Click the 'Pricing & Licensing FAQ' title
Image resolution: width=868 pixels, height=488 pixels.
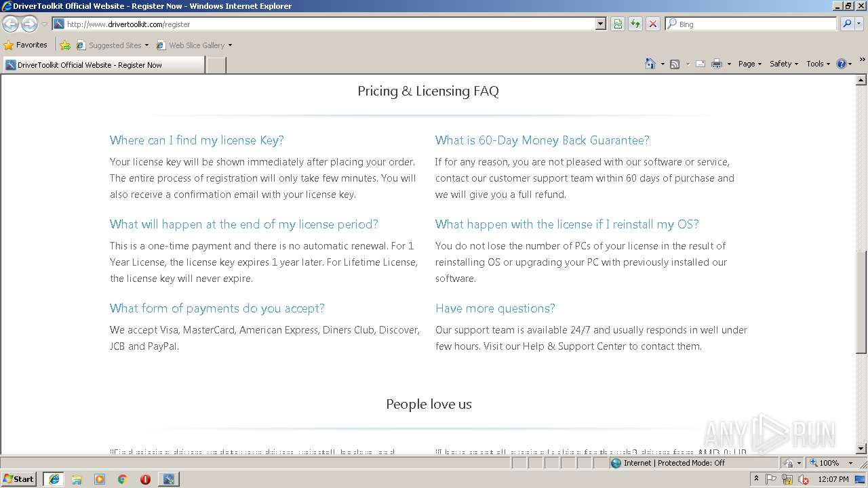click(x=428, y=91)
